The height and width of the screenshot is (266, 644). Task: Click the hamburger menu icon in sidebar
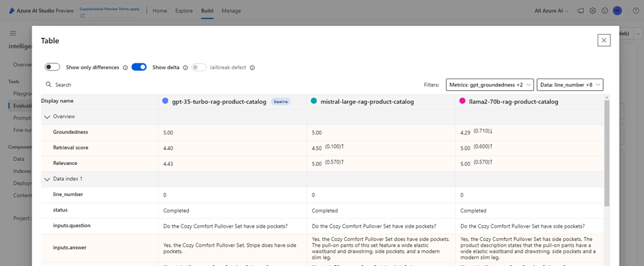click(x=13, y=33)
